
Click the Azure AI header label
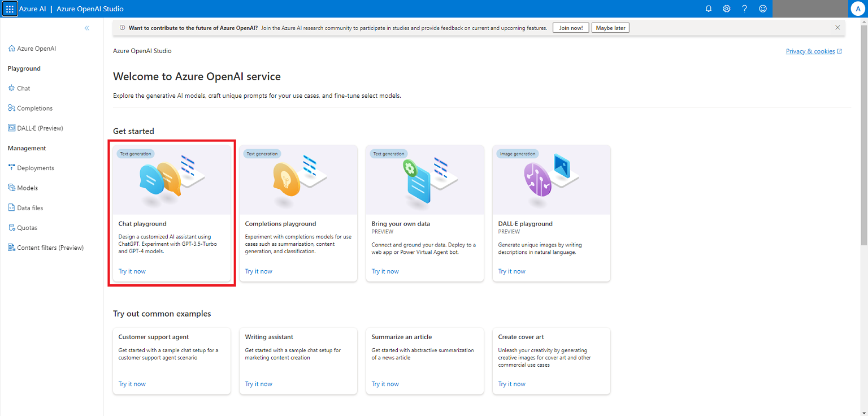33,9
